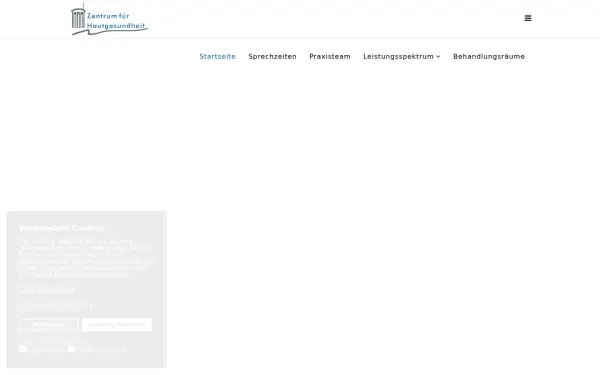Click Cookies erlauben in the cookie banner
This screenshot has width=600, height=375.
[117, 324]
